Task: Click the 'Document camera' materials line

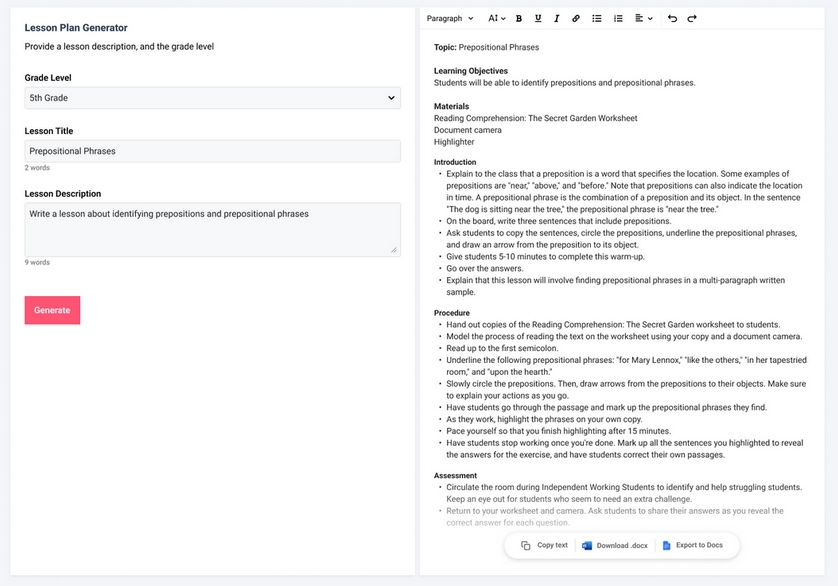Action: point(468,130)
